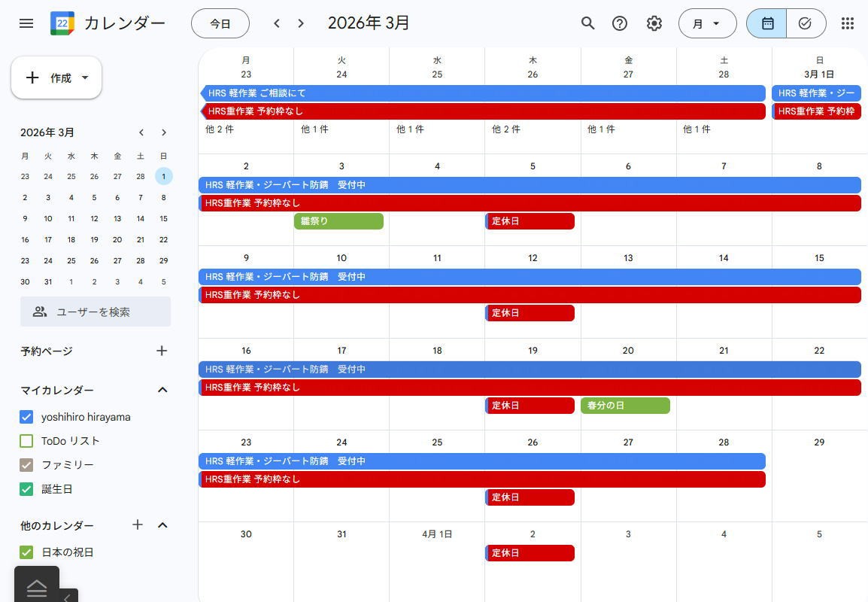Add another calendar with plus icon

(x=138, y=524)
